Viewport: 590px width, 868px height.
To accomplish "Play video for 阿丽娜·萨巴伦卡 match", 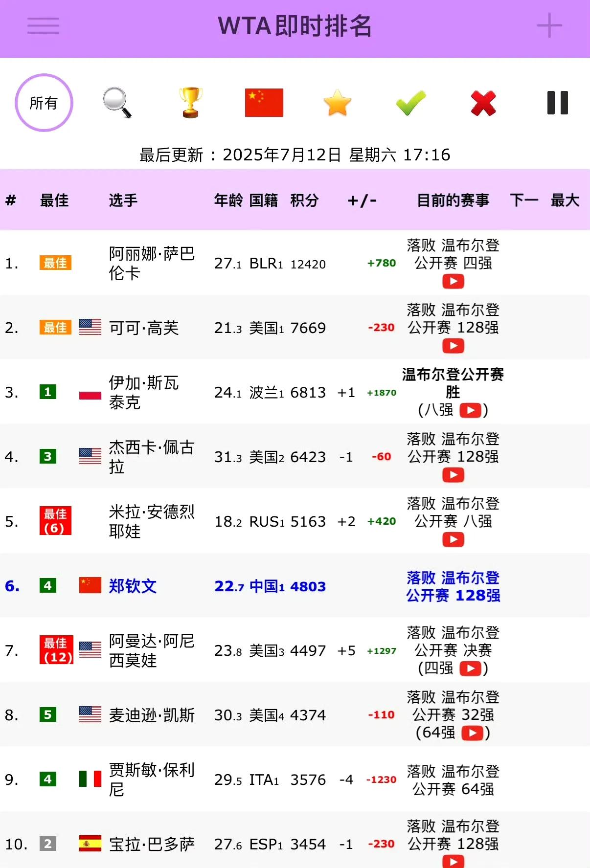I will pos(454,281).
